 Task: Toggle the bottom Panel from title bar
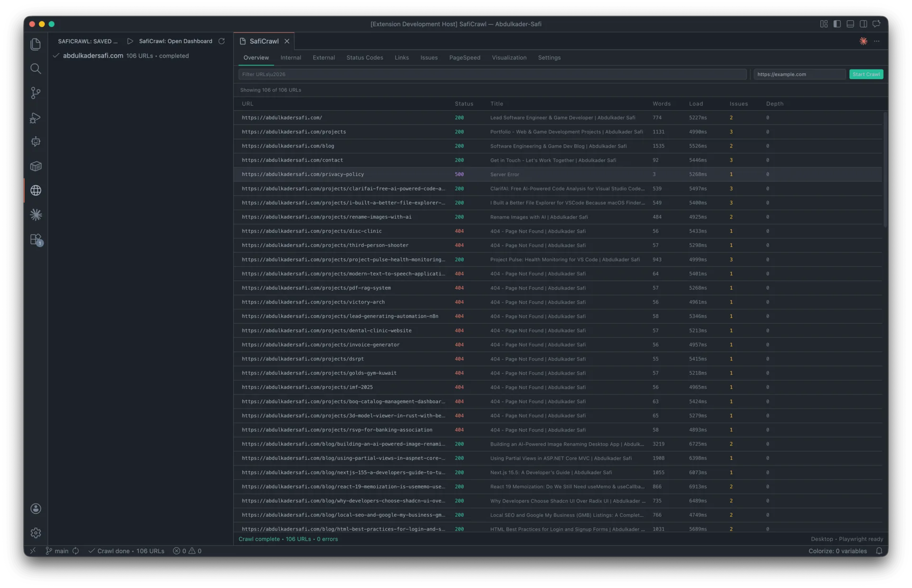tap(850, 24)
